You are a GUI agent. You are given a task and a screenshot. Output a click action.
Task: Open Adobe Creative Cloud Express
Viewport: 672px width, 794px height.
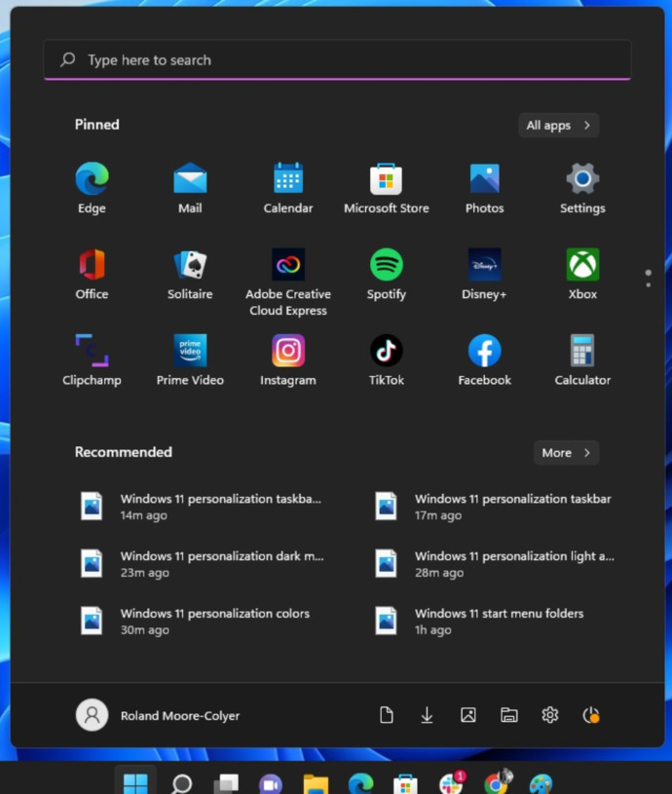[x=288, y=282]
